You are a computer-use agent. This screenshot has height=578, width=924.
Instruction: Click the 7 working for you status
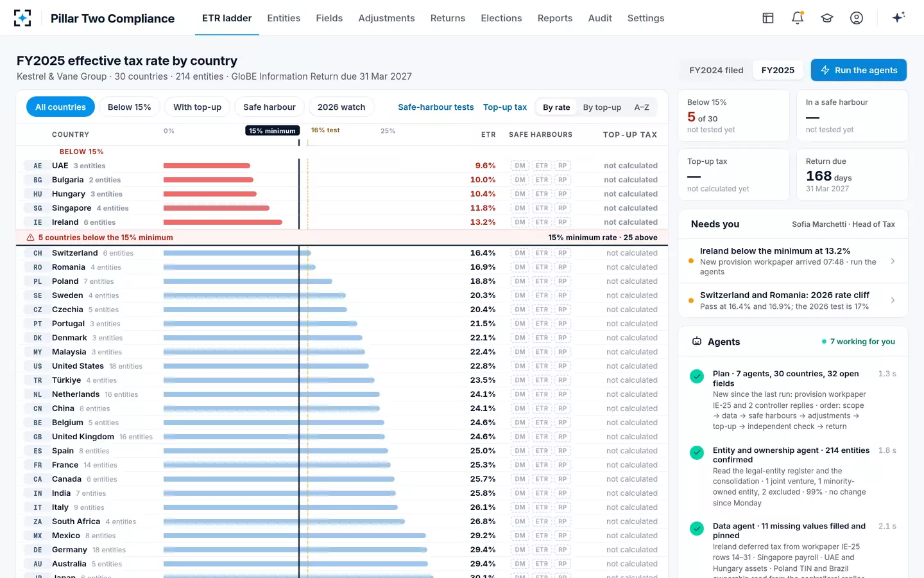point(859,342)
